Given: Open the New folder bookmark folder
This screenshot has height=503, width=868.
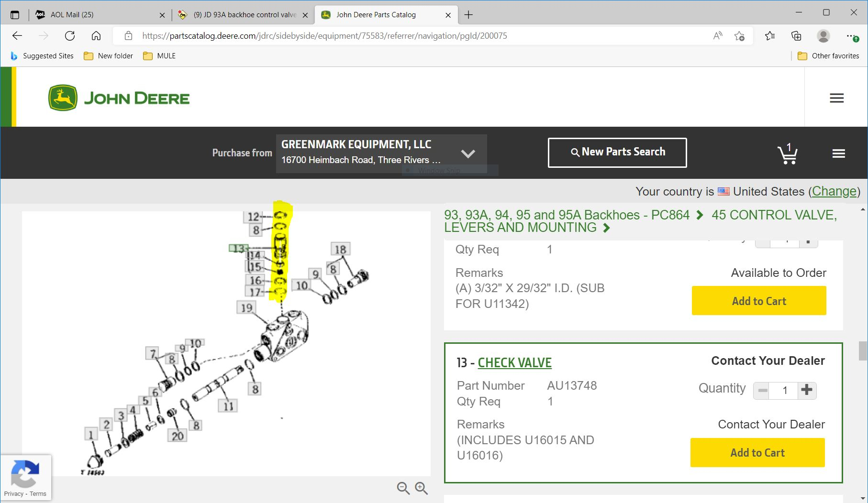Looking at the screenshot, I should pos(109,56).
